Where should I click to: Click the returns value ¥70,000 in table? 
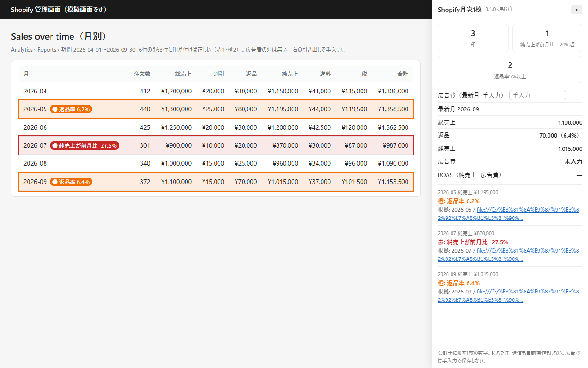[245, 182]
